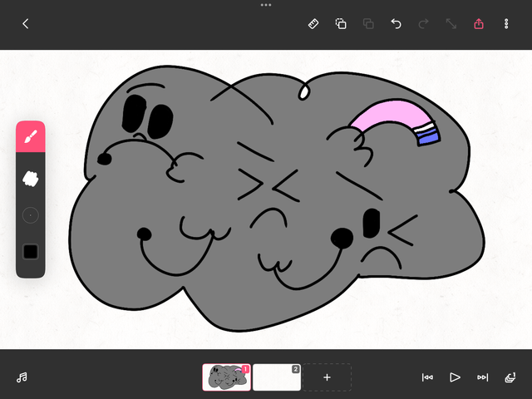
Task: Select the pink brush tool
Action: click(x=31, y=137)
